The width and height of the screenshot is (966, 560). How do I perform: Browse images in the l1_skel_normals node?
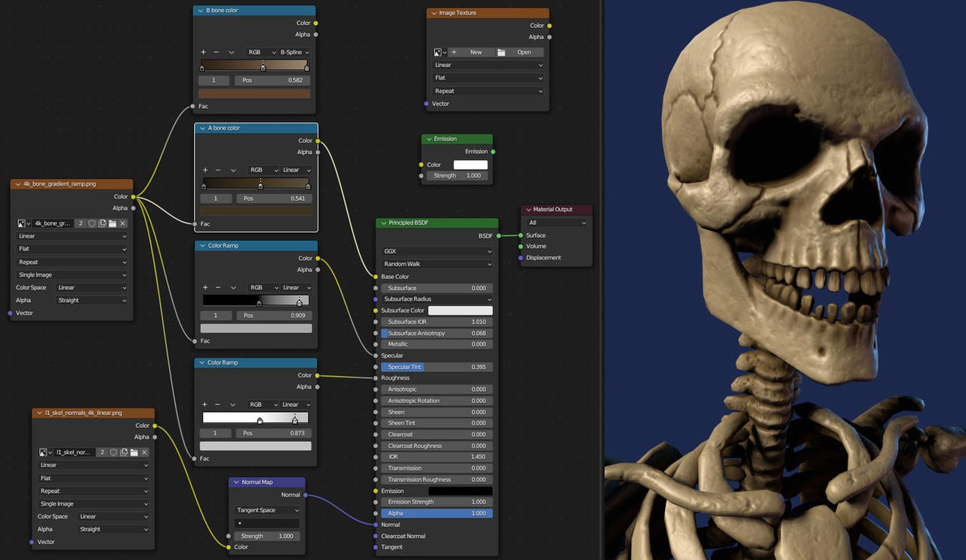coord(45,452)
